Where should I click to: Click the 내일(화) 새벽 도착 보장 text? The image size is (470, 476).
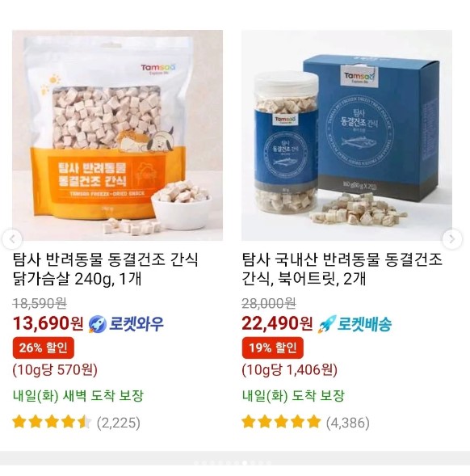point(78,396)
